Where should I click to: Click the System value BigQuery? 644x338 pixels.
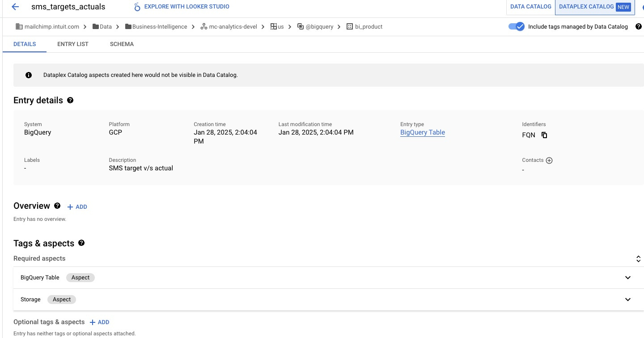pyautogui.click(x=38, y=132)
